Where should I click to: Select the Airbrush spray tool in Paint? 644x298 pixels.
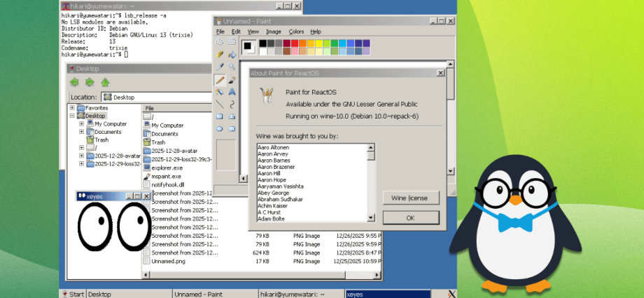pos(220,92)
